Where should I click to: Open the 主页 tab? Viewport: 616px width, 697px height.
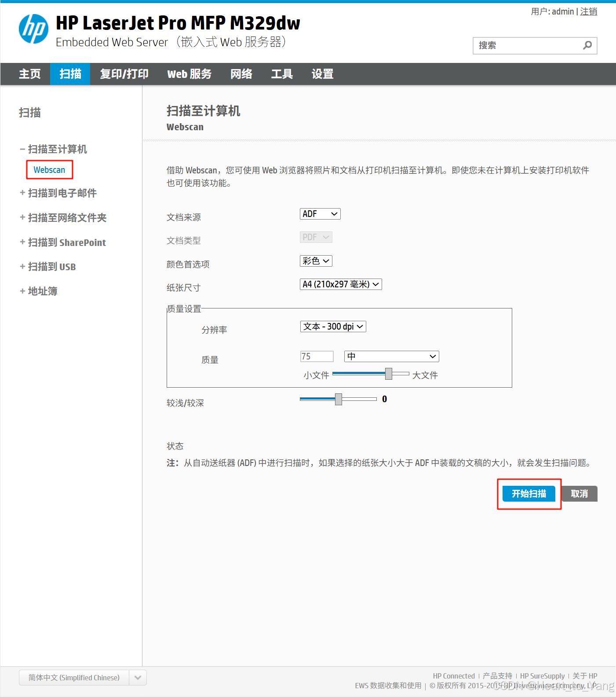pyautogui.click(x=29, y=74)
